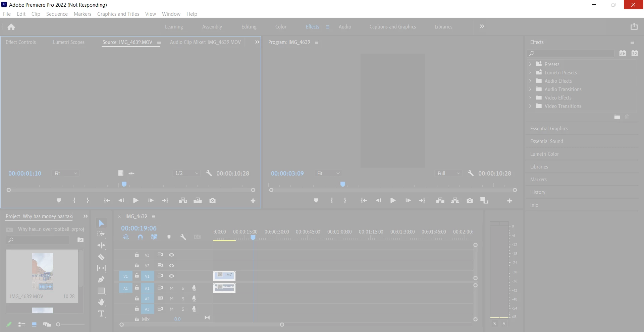Switch to Editing workspace
644x332 pixels.
249,27
